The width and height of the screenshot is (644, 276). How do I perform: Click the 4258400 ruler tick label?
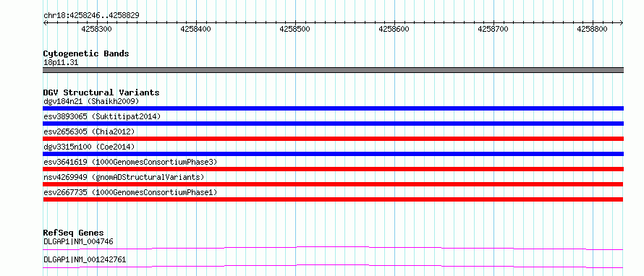click(x=196, y=29)
